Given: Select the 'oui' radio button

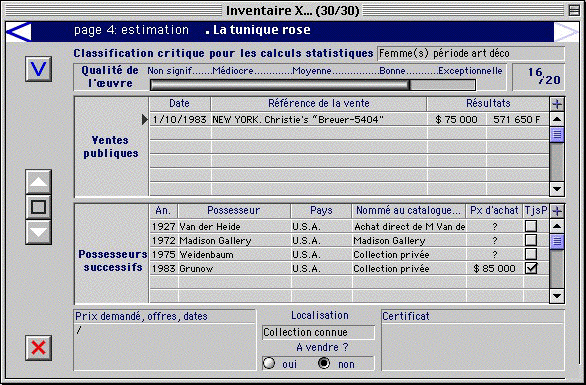Looking at the screenshot, I should tap(269, 363).
